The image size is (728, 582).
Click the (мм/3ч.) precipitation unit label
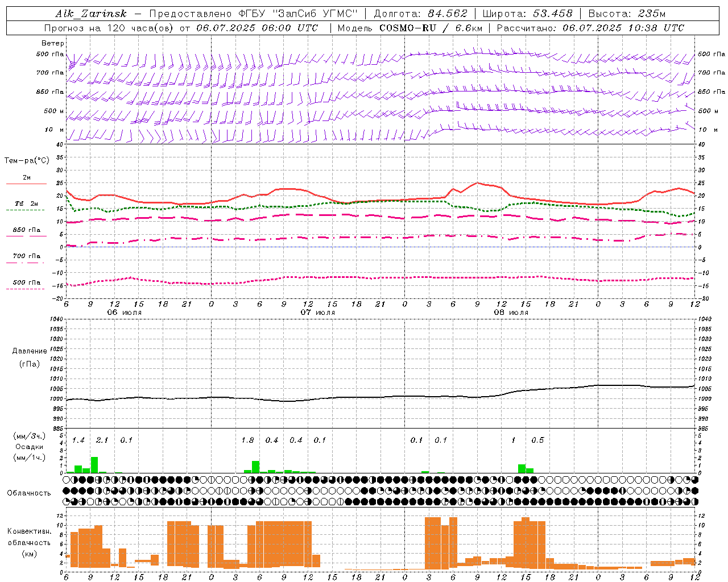click(x=29, y=436)
